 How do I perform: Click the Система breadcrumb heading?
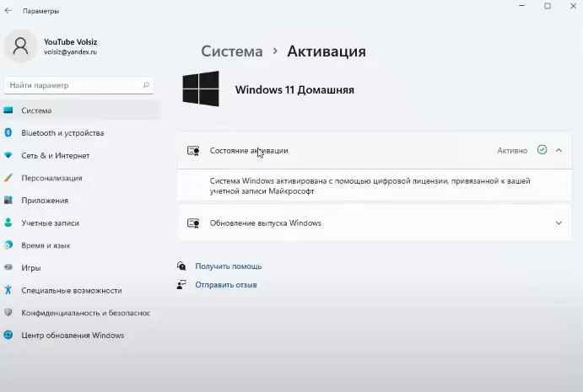232,51
